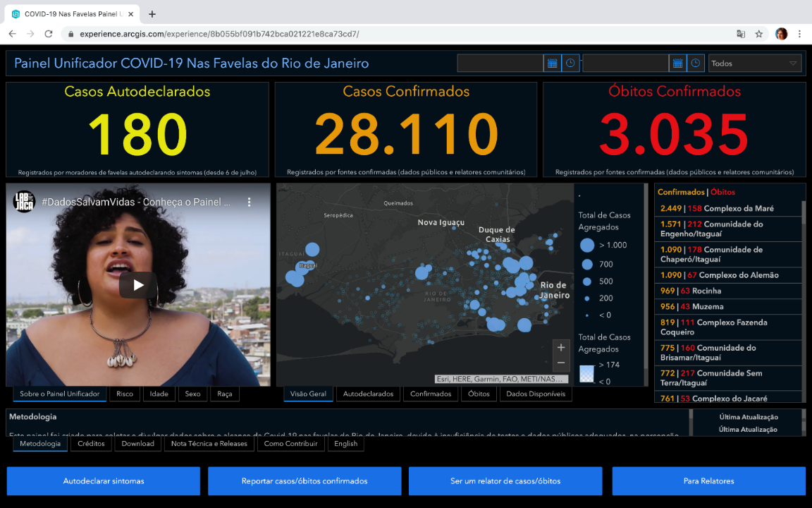The width and height of the screenshot is (812, 508).
Task: Switch to the Idade tab
Action: [159, 394]
